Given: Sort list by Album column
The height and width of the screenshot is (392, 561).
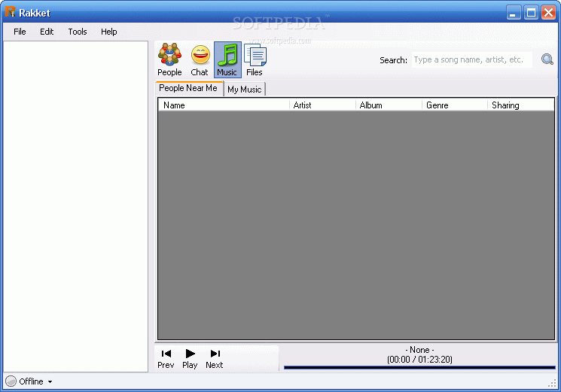Looking at the screenshot, I should pos(389,105).
